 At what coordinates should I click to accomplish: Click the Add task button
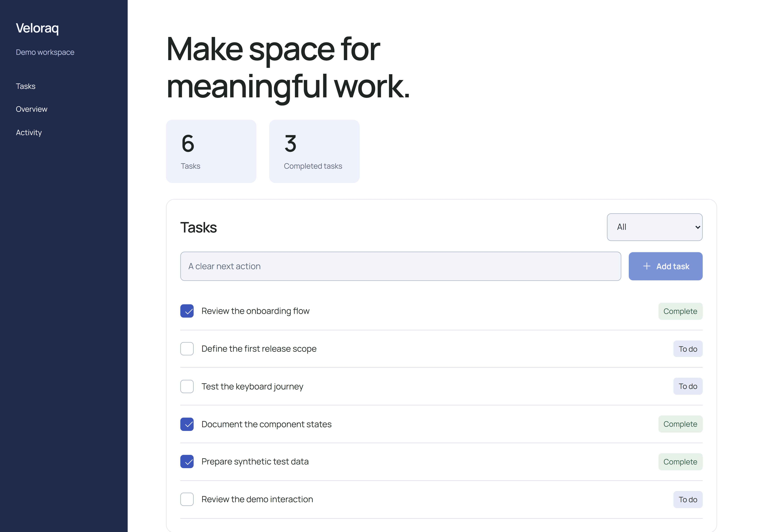[665, 266]
